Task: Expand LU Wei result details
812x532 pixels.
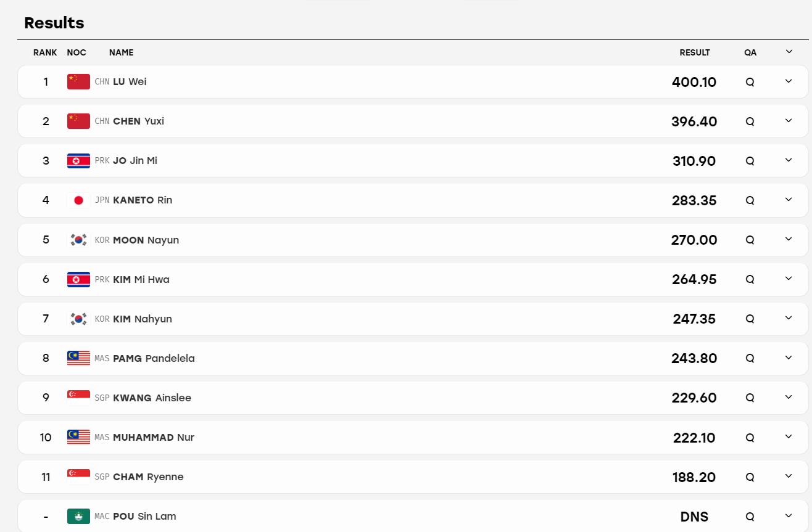Action: coord(789,81)
